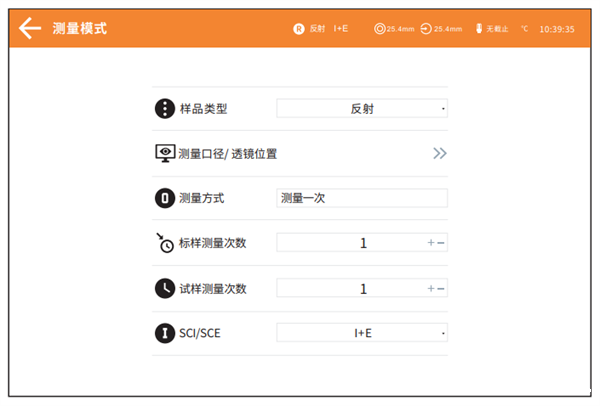Viewport: 600px width, 406px height.
Task: Click the 10:39:35 clock in header
Action: pyautogui.click(x=556, y=29)
